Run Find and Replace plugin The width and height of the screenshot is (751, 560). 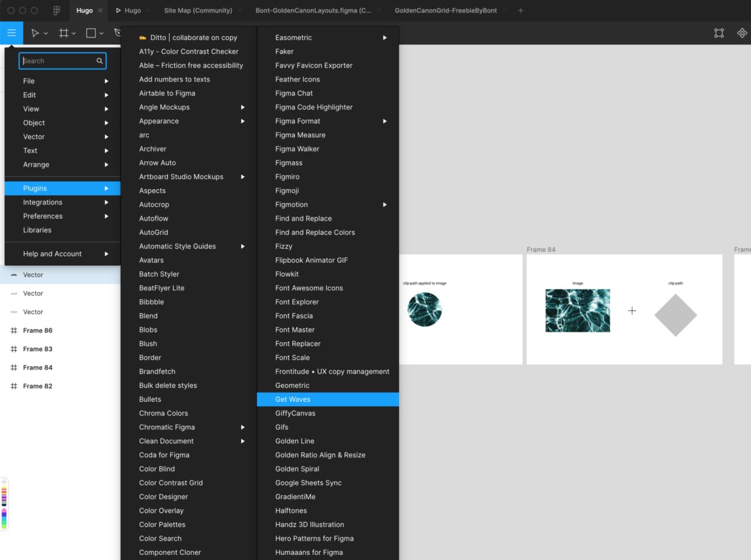point(328,219)
